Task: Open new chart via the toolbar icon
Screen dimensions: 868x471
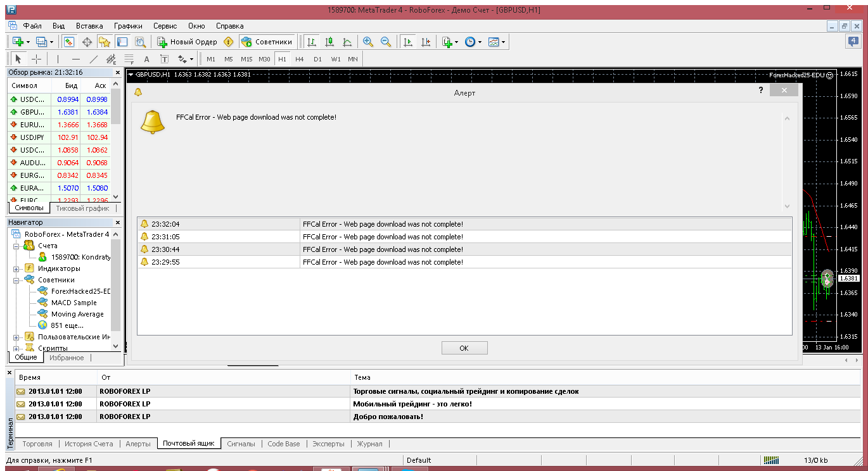Action: 18,42
